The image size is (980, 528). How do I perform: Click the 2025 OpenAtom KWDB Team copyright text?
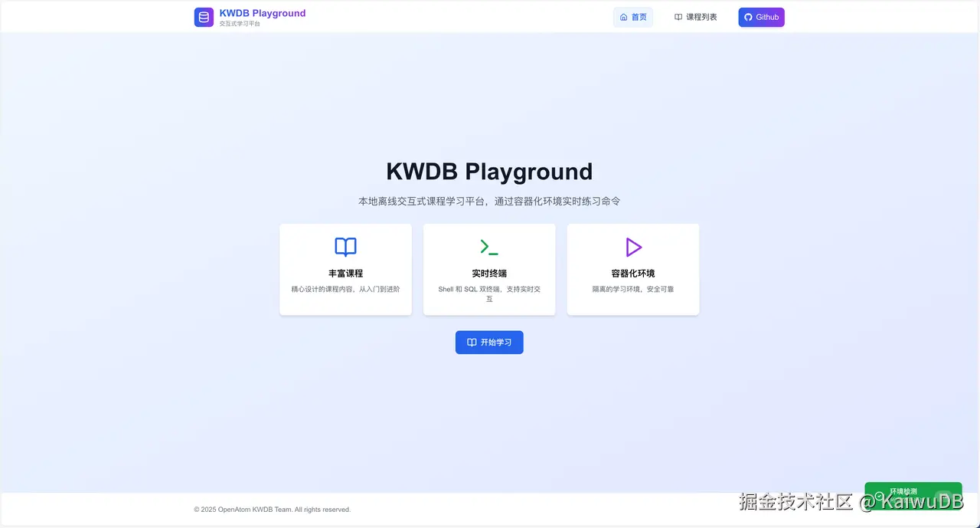pyautogui.click(x=273, y=510)
